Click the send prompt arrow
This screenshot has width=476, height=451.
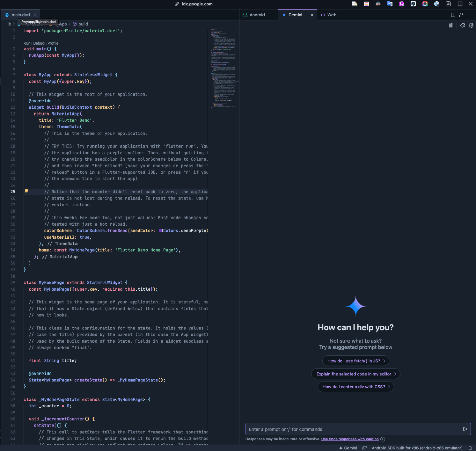pos(465,429)
